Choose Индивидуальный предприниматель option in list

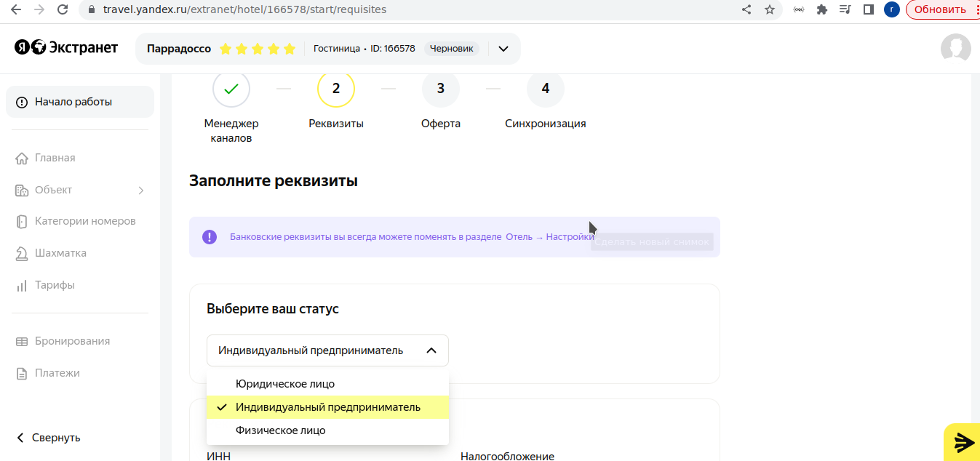click(327, 407)
